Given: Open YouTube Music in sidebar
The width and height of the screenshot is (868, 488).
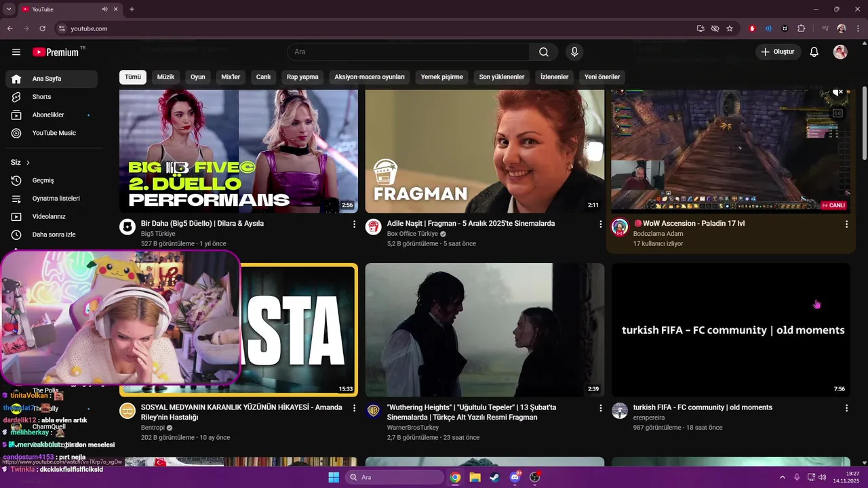Looking at the screenshot, I should click(x=52, y=133).
